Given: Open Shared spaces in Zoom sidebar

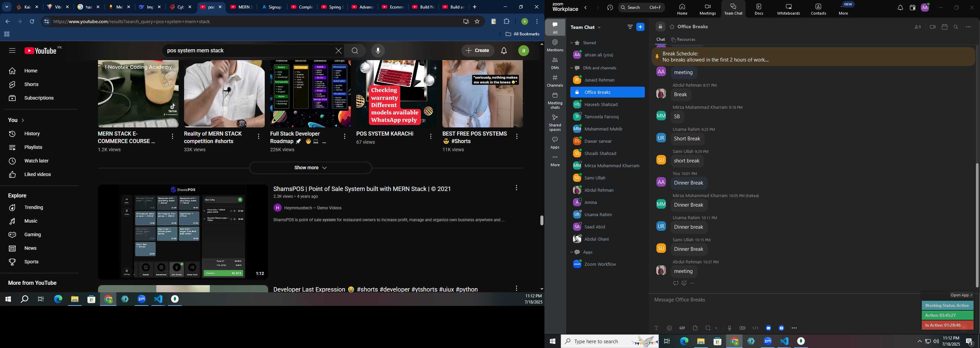Looking at the screenshot, I should 555,123.
